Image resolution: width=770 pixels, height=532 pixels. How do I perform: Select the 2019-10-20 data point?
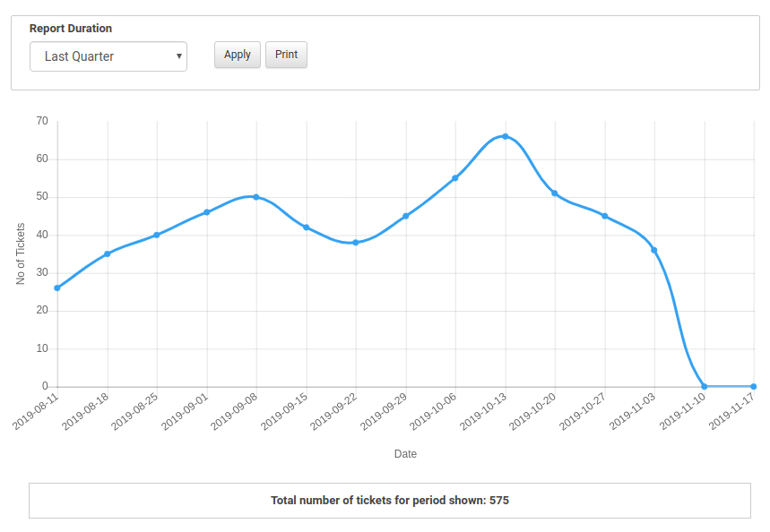(555, 193)
